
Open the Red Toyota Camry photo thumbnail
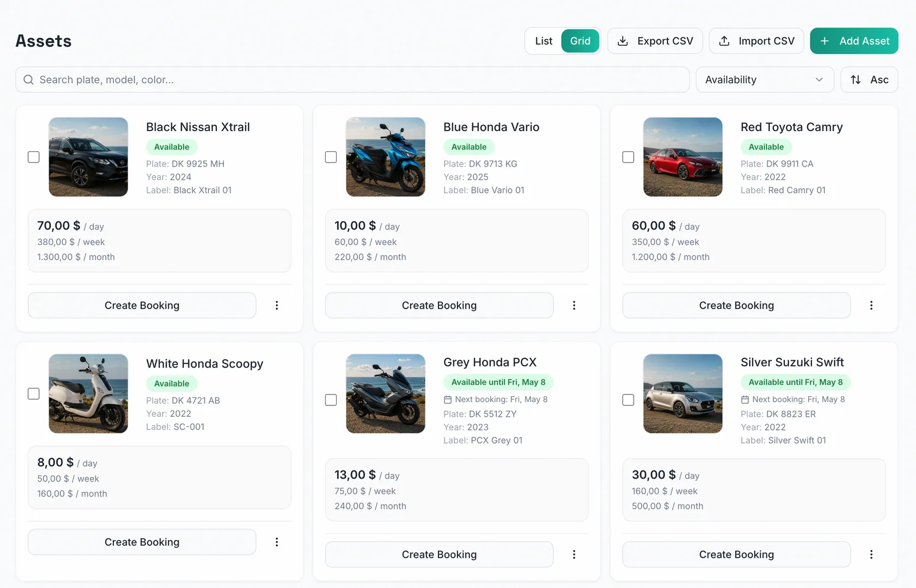coord(682,157)
